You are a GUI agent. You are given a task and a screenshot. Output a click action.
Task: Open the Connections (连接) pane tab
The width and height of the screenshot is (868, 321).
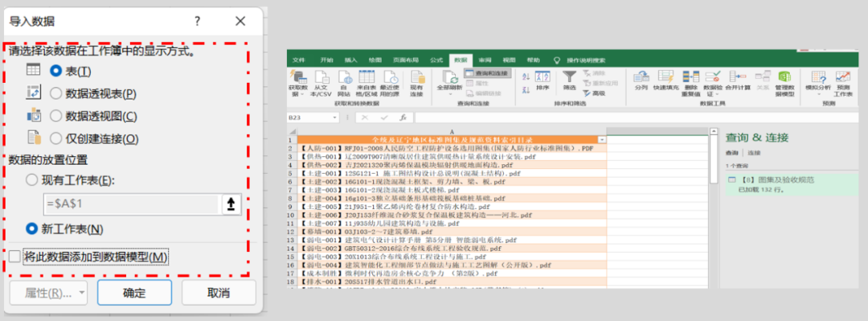point(754,153)
